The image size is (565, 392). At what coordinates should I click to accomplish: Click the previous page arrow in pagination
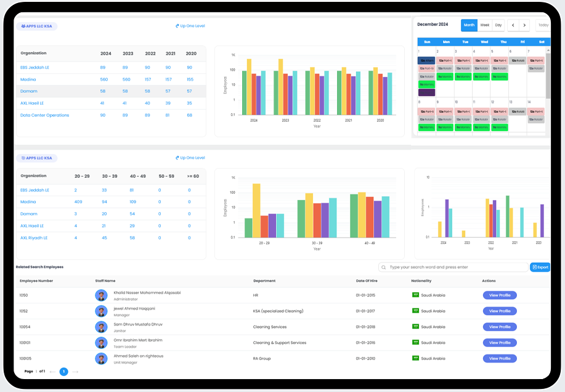point(52,372)
